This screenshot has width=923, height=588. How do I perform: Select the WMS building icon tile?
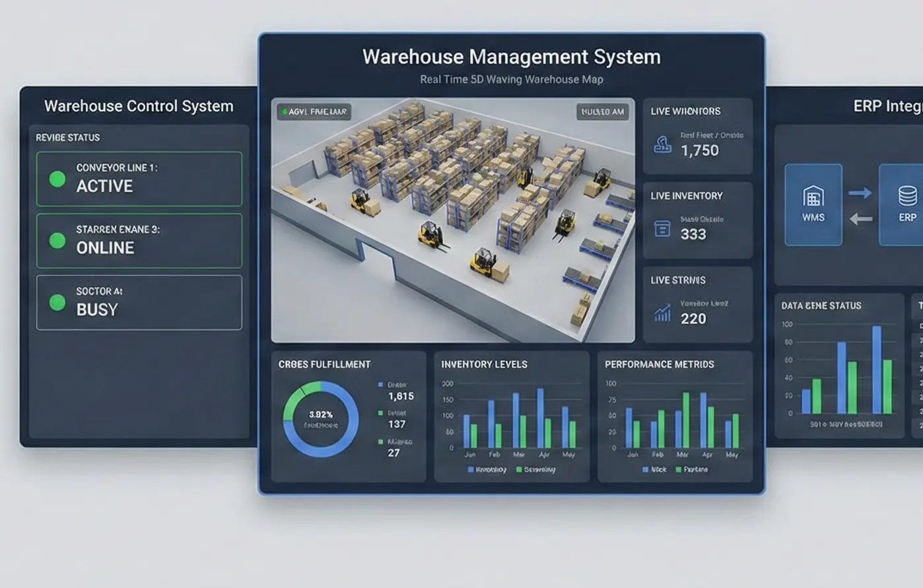[813, 205]
